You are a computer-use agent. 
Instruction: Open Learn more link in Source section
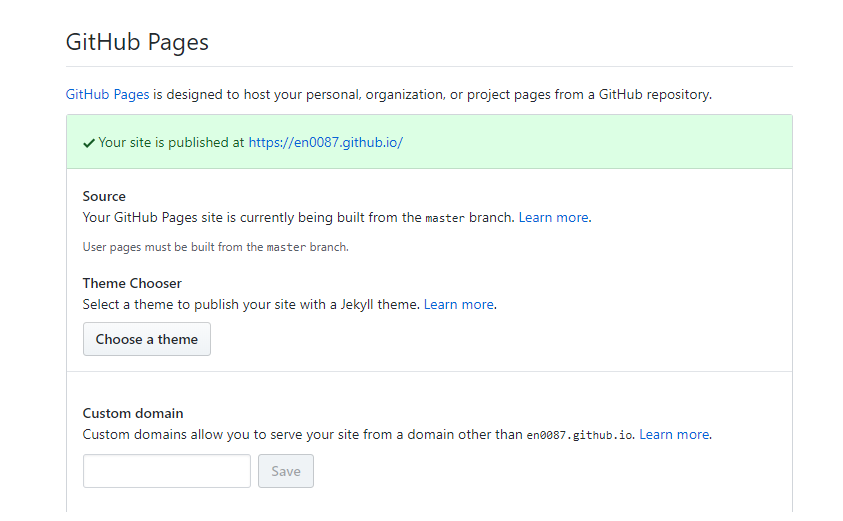click(x=553, y=217)
